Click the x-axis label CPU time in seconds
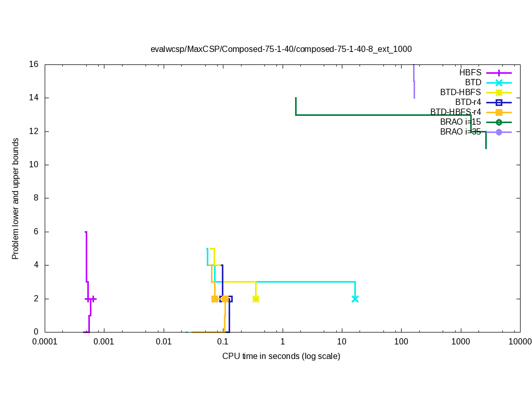Viewport: 532px width, 399px height. click(x=281, y=356)
